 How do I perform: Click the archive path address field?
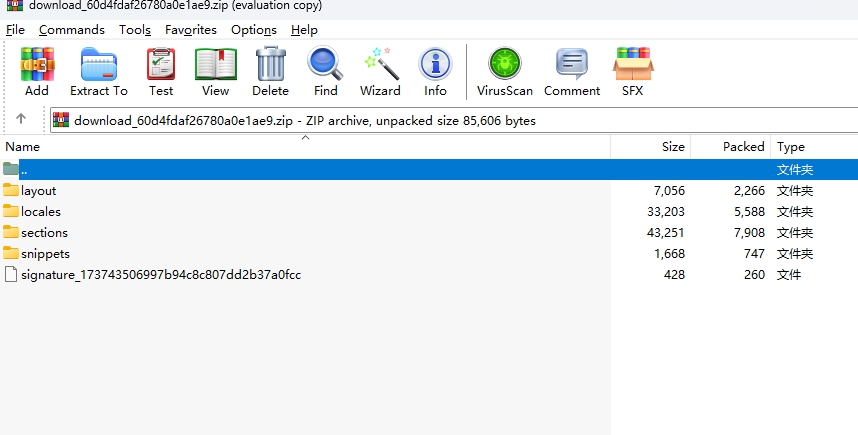(x=450, y=121)
